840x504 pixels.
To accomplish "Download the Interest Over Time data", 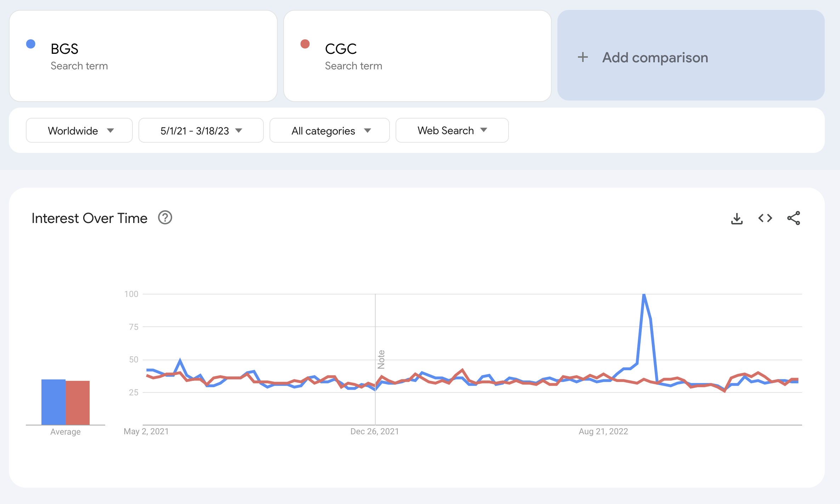I will (737, 218).
